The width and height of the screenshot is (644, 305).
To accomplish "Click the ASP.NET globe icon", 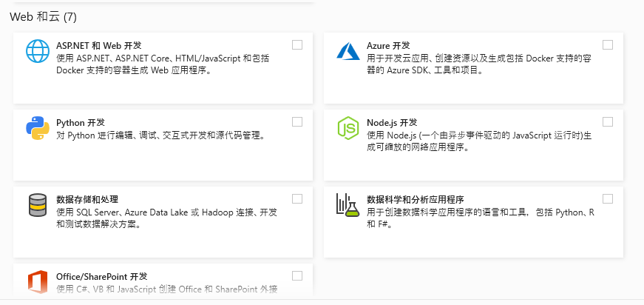I will (38, 51).
